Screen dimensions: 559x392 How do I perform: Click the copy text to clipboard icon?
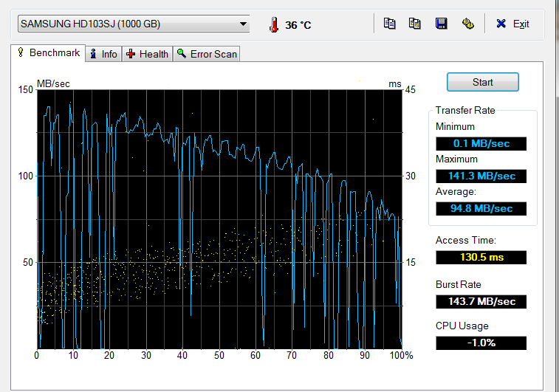coord(389,24)
